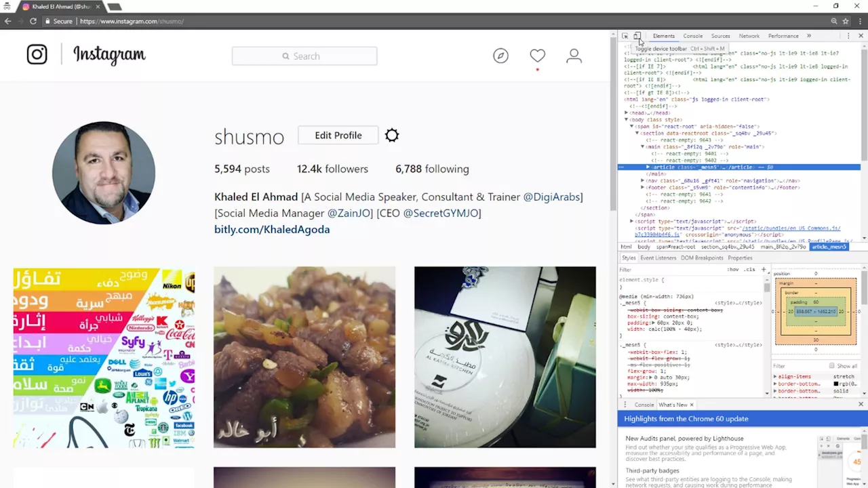Open the profile settings gear icon
The height and width of the screenshot is (488, 868).
[x=392, y=136]
